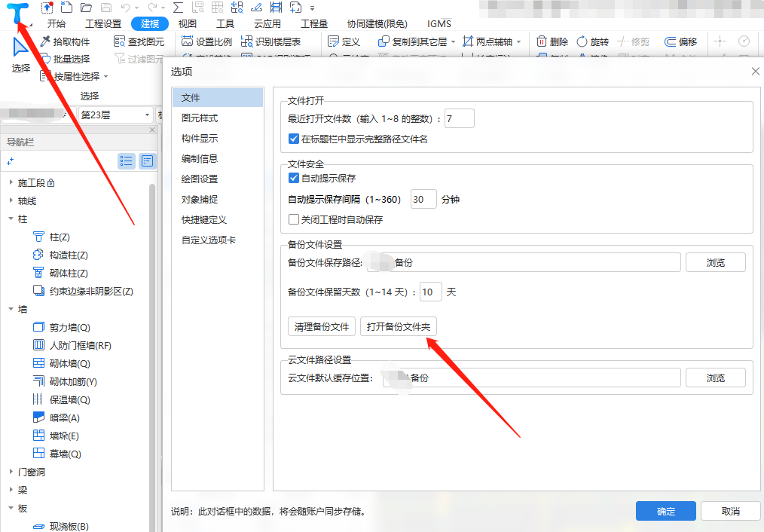The image size is (764, 532).
Task: Click the blue plus sparkle icon in navigation bar
Action: point(11,161)
